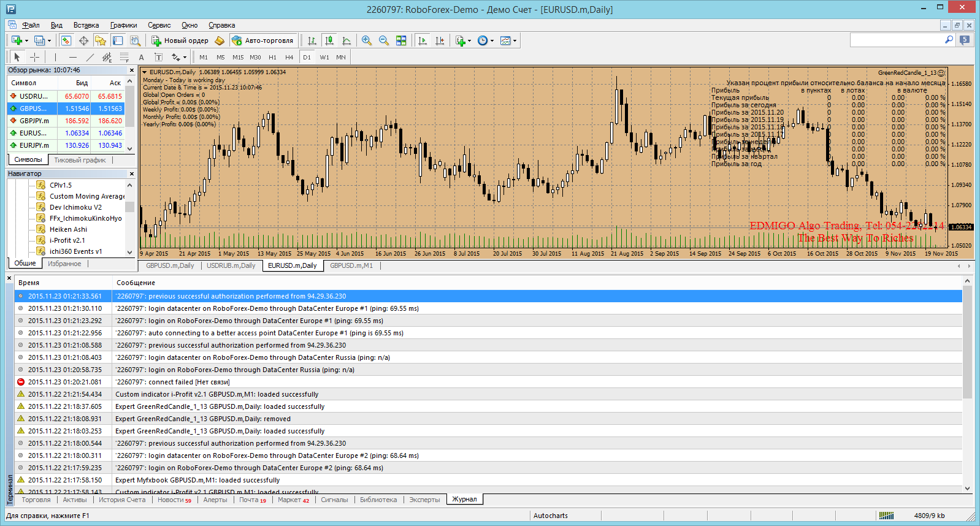Select the text label tool A

click(x=141, y=57)
